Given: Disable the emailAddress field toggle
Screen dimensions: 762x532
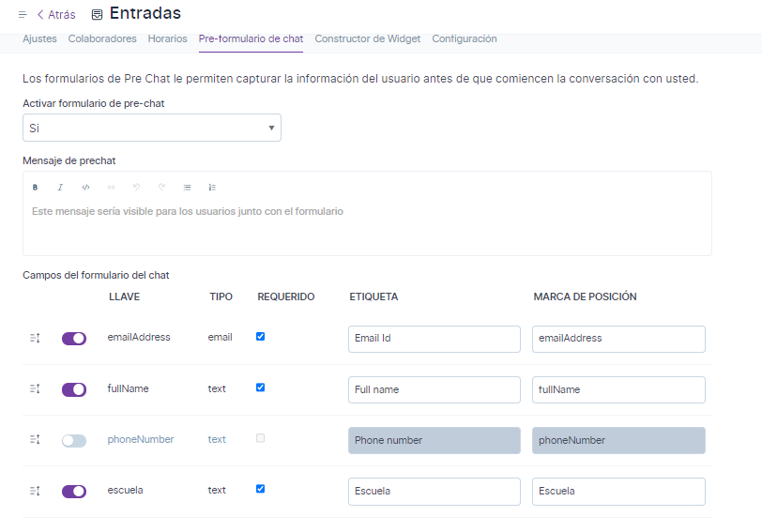Looking at the screenshot, I should pyautogui.click(x=74, y=339).
